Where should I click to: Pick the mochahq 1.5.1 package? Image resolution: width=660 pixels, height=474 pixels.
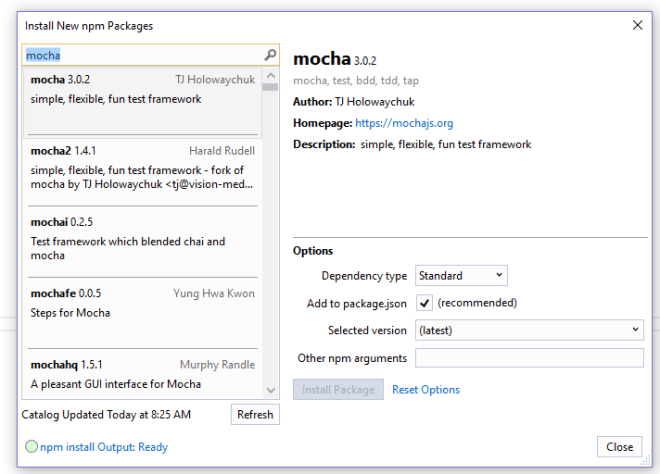coord(142,374)
